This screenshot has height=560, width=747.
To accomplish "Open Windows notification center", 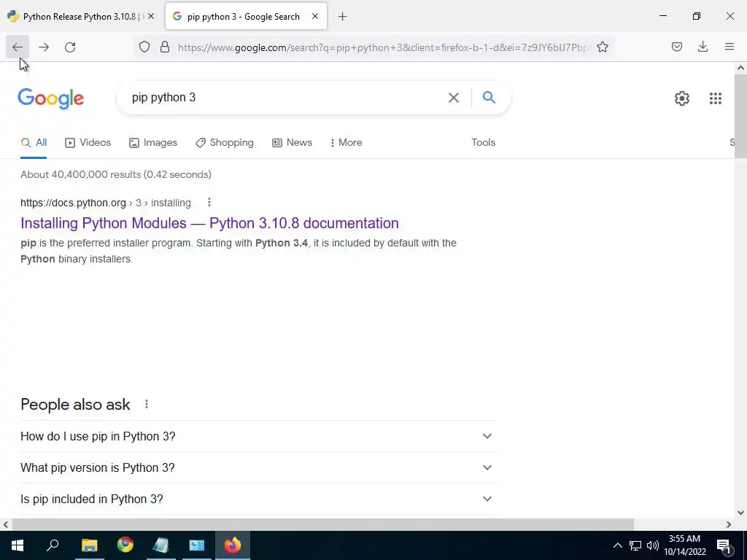I will (724, 545).
